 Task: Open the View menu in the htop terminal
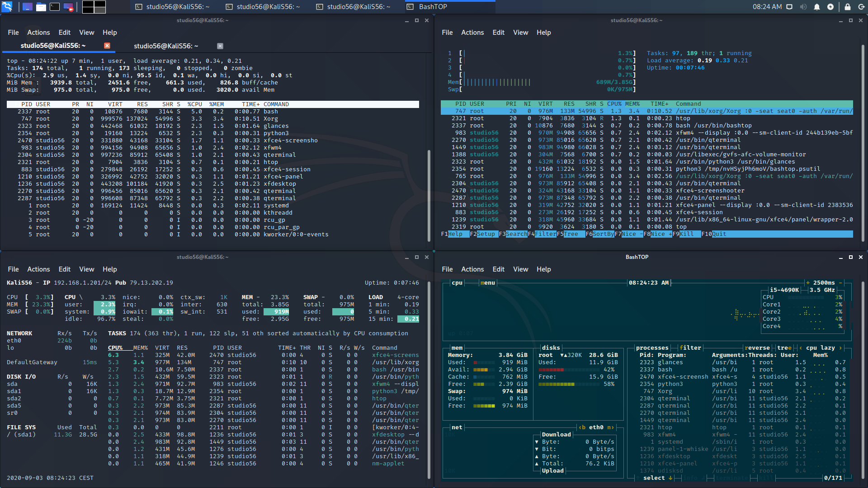pyautogui.click(x=520, y=32)
